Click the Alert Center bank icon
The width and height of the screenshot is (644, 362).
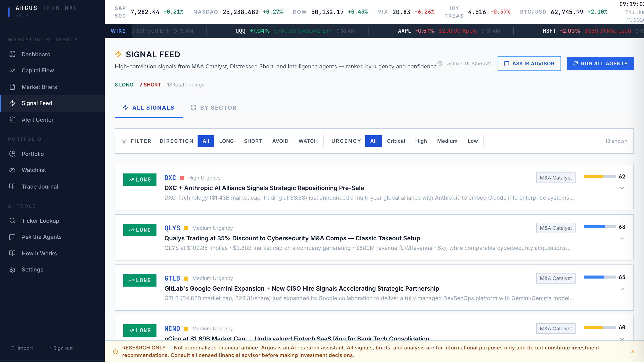[12, 119]
